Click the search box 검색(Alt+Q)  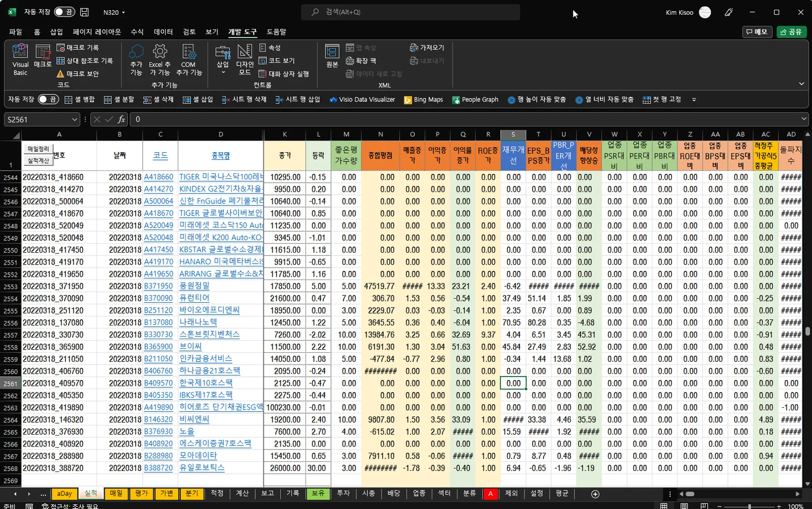click(410, 12)
